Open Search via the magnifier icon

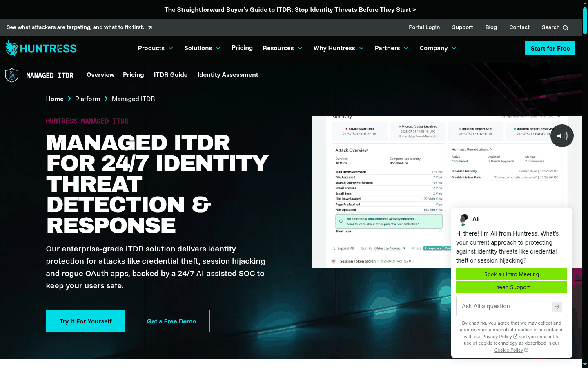pos(566,28)
